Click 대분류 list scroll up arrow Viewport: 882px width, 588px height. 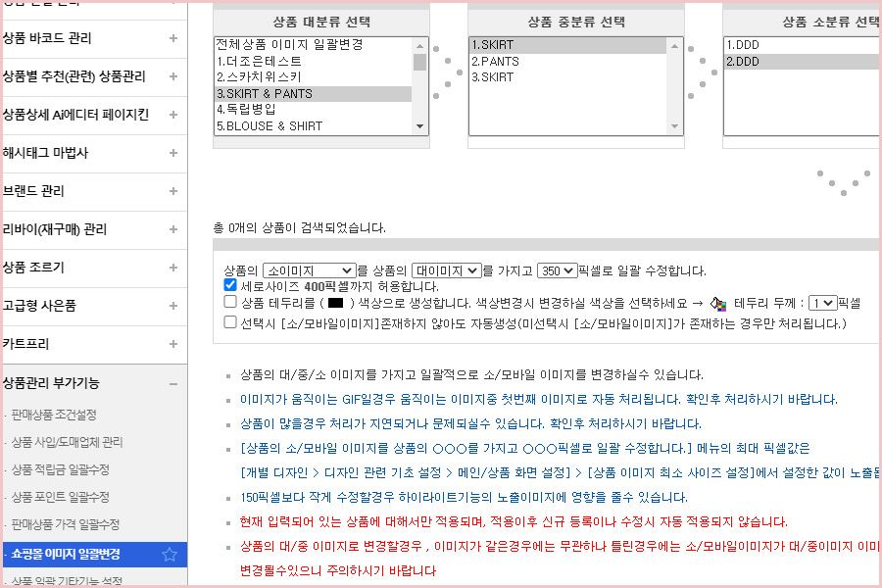tap(419, 45)
